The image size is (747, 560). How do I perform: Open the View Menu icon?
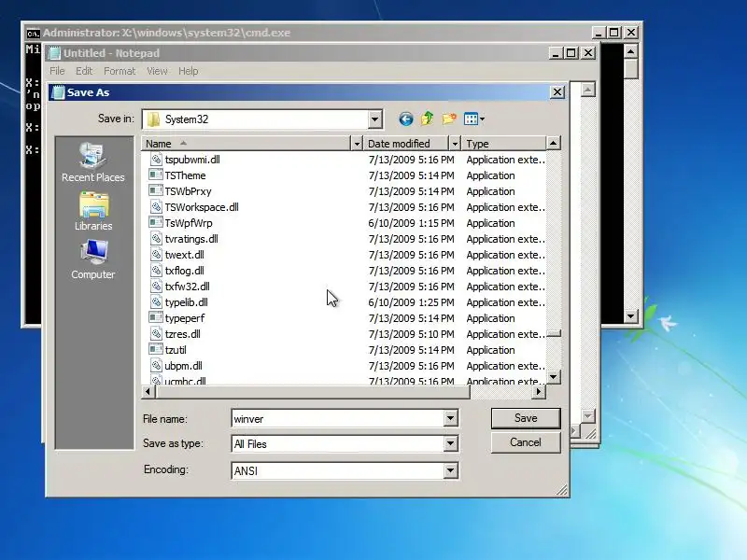pos(471,119)
